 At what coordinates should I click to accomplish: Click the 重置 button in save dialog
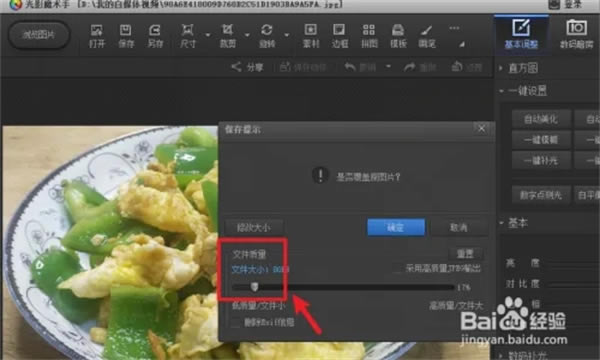pyautogui.click(x=465, y=253)
